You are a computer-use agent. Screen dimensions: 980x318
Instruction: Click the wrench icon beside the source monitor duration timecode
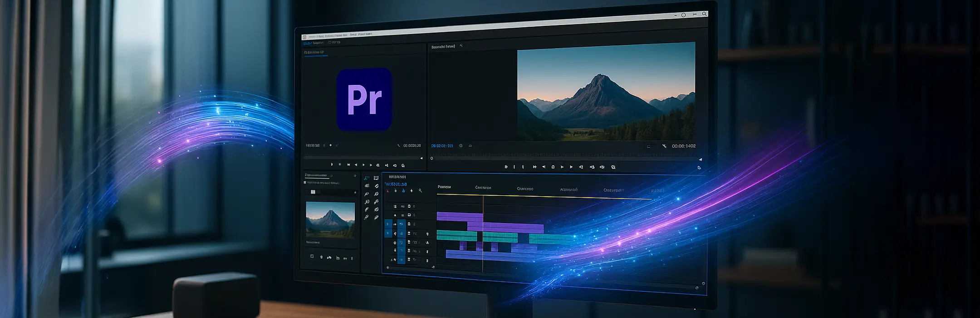tap(399, 146)
